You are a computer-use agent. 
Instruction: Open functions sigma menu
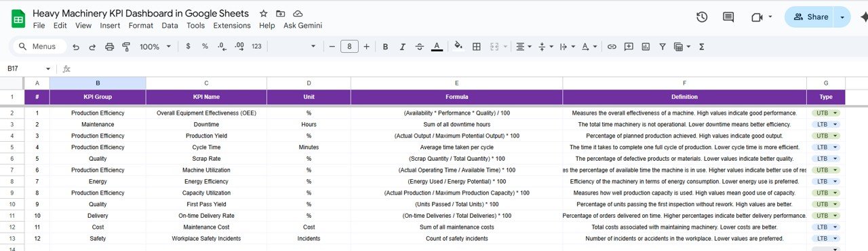click(701, 47)
